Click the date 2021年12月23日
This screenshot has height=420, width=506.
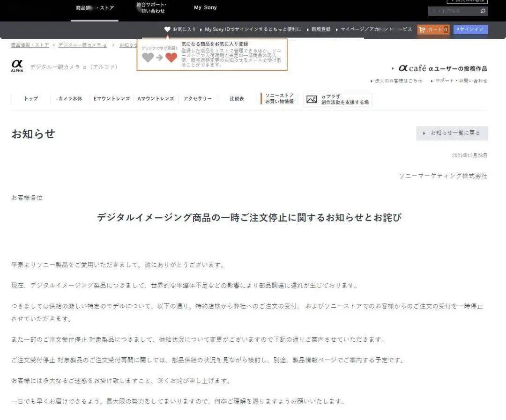(469, 155)
